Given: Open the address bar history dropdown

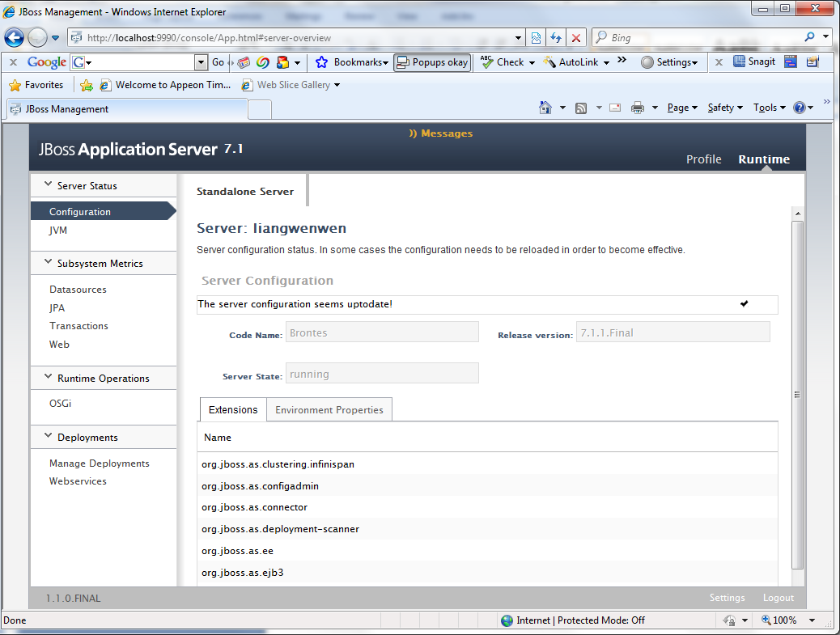Looking at the screenshot, I should pyautogui.click(x=518, y=38).
